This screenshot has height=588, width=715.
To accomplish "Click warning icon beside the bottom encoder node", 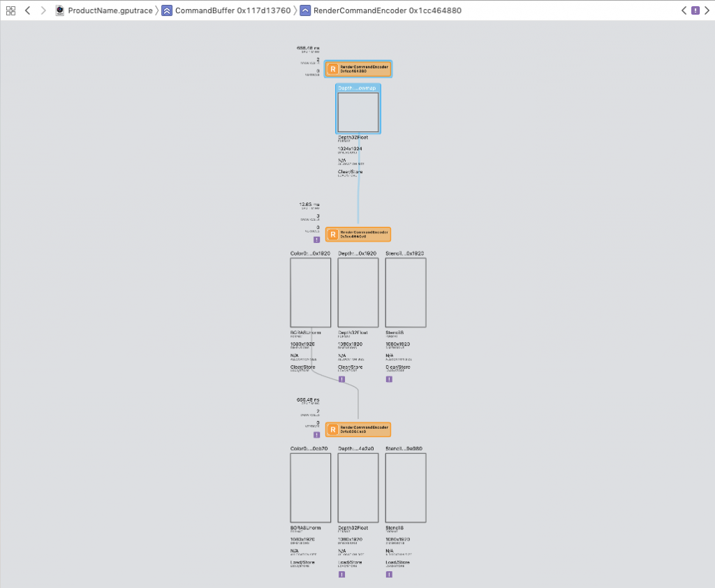I will [x=316, y=434].
